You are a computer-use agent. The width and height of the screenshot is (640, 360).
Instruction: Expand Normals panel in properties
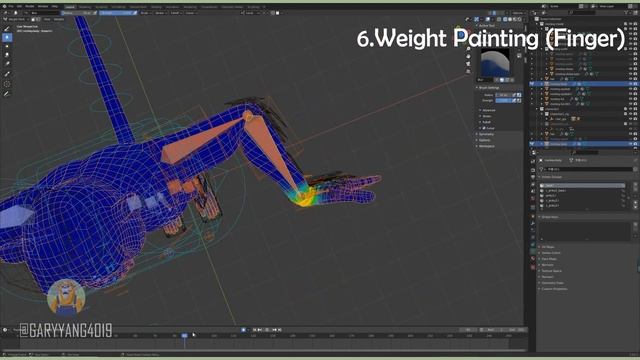(x=547, y=265)
